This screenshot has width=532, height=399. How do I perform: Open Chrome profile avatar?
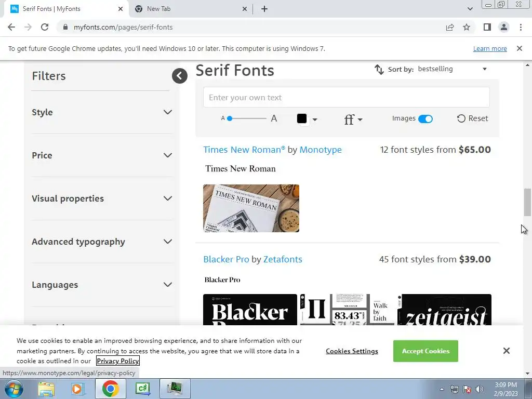coord(504,27)
